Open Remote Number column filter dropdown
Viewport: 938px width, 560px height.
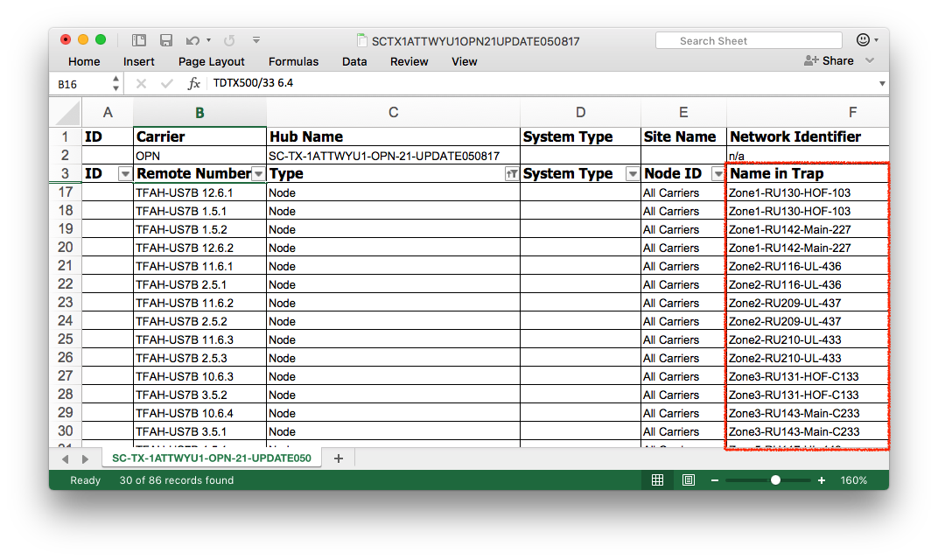pos(258,174)
